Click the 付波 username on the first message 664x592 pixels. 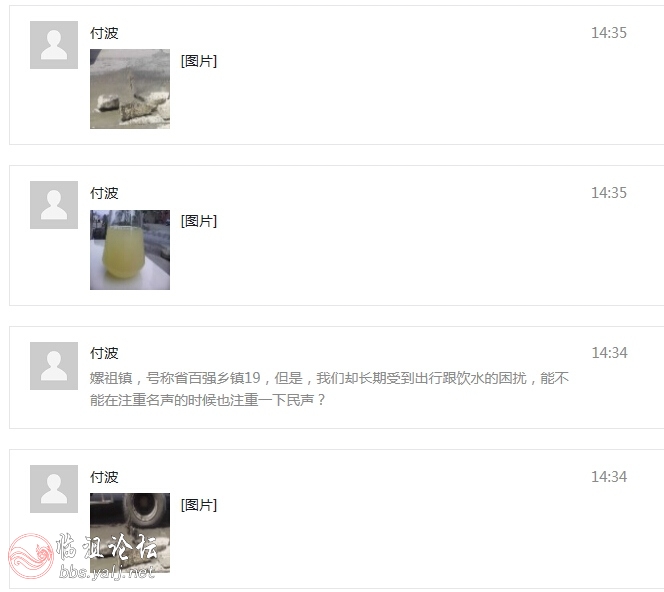104,33
